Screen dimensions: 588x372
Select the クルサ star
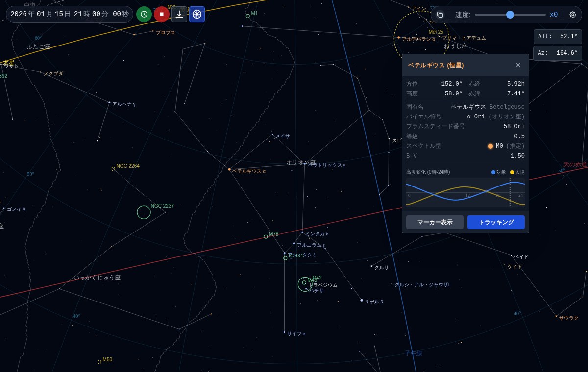click(371, 266)
